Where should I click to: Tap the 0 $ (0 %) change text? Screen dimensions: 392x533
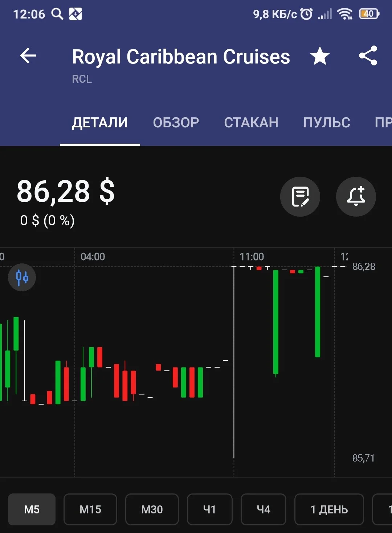click(48, 220)
